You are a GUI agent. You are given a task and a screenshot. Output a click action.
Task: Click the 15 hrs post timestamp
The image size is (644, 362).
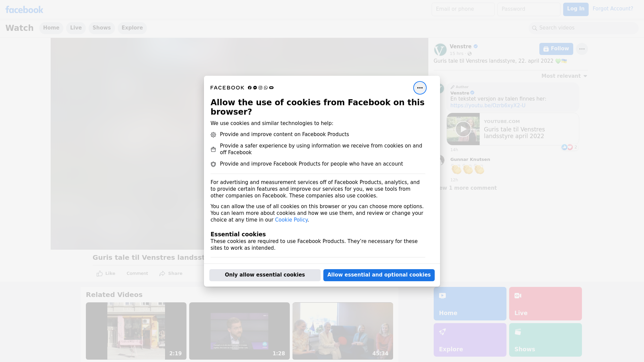tap(456, 54)
